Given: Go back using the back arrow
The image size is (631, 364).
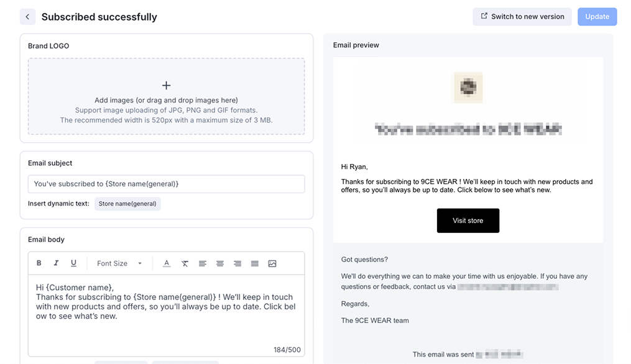Looking at the screenshot, I should 27,17.
